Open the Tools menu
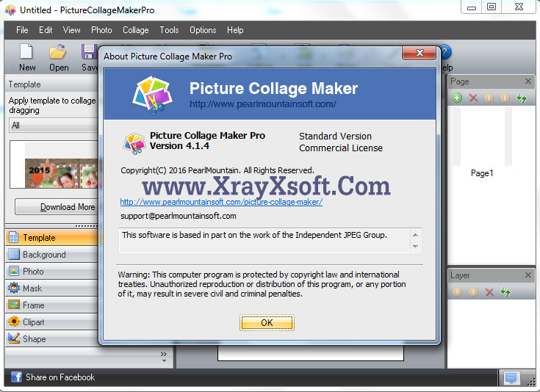 169,30
